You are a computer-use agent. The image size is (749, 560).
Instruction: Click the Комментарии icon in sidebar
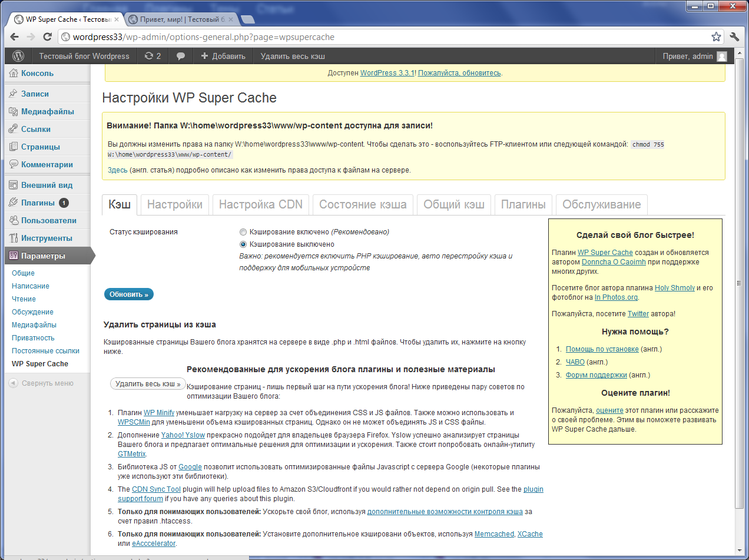(x=14, y=164)
